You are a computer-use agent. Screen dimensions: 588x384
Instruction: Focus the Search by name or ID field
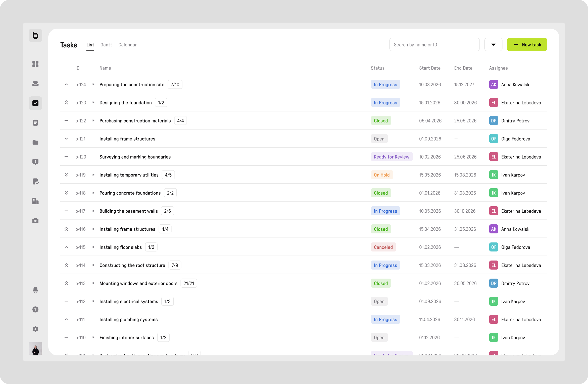click(434, 44)
